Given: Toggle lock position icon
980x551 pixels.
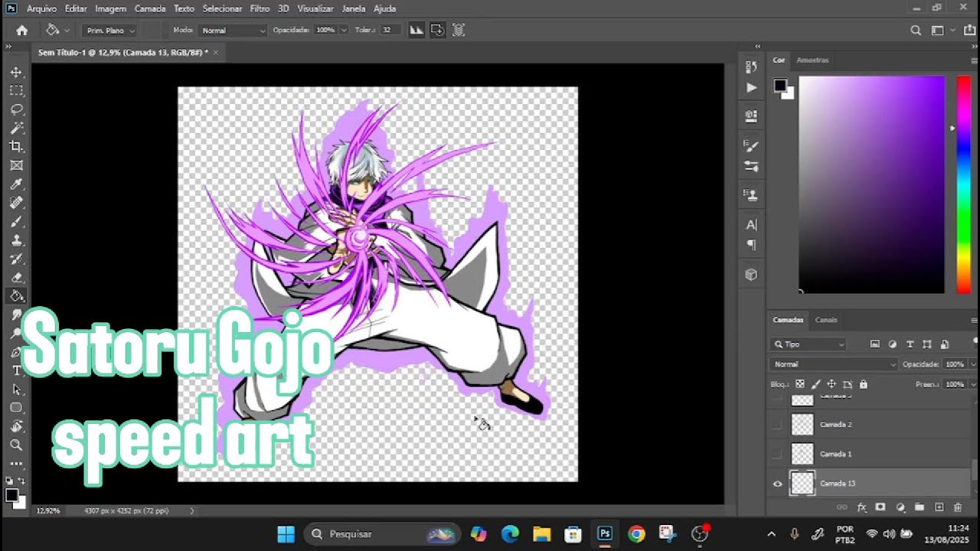Looking at the screenshot, I should click(x=831, y=384).
